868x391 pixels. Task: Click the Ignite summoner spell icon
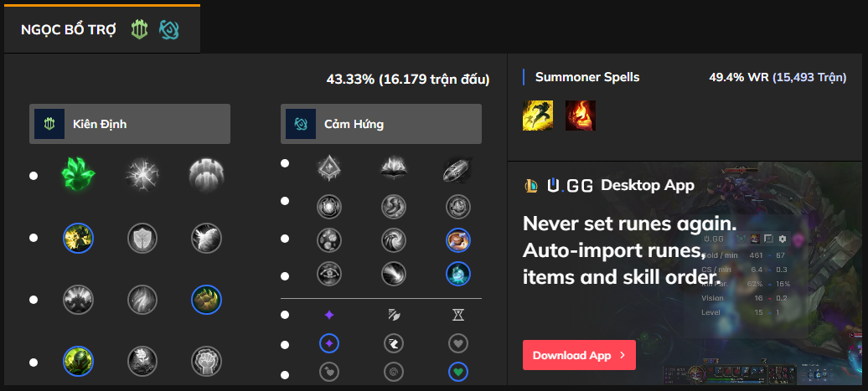point(580,116)
